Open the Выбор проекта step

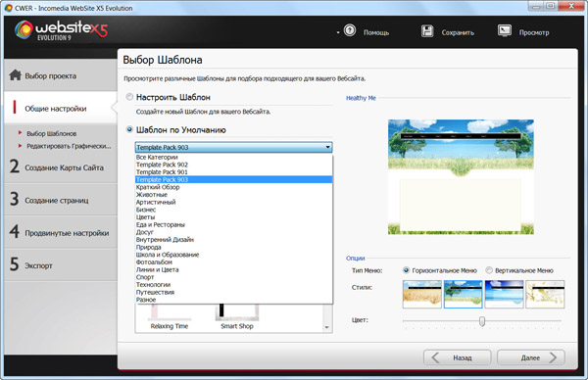pos(61,75)
